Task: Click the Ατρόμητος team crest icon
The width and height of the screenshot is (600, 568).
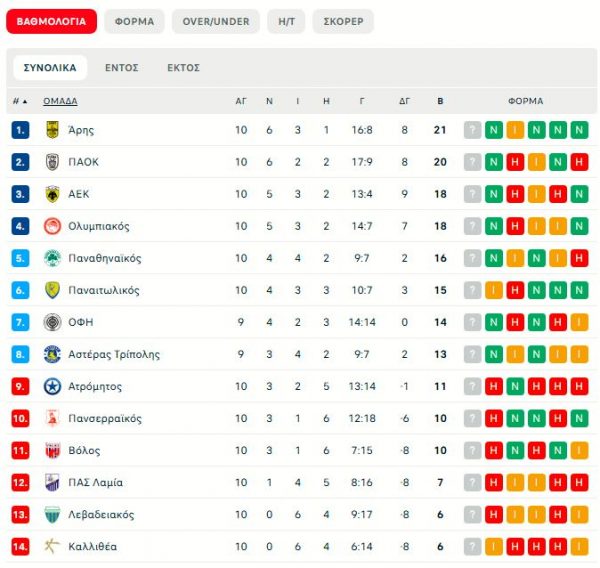Action: pos(52,386)
